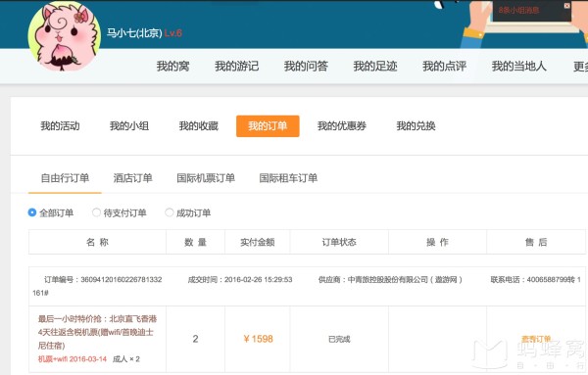Open 我的窝 navigation item
The width and height of the screenshot is (588, 375).
click(x=172, y=67)
